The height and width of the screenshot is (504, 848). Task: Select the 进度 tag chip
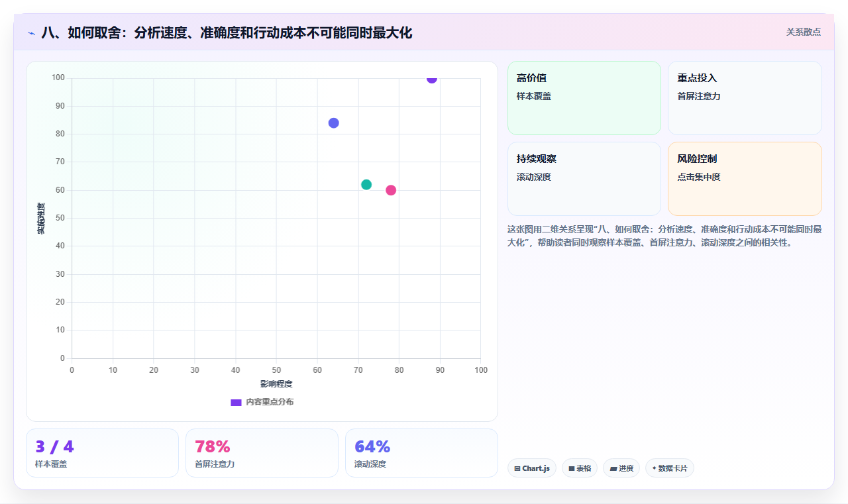(x=621, y=468)
